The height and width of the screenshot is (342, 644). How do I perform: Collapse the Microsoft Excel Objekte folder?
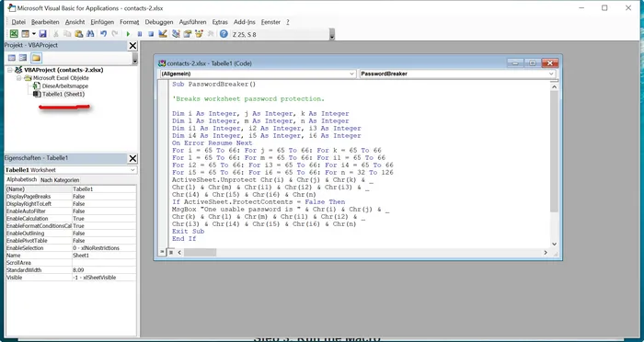pos(19,78)
